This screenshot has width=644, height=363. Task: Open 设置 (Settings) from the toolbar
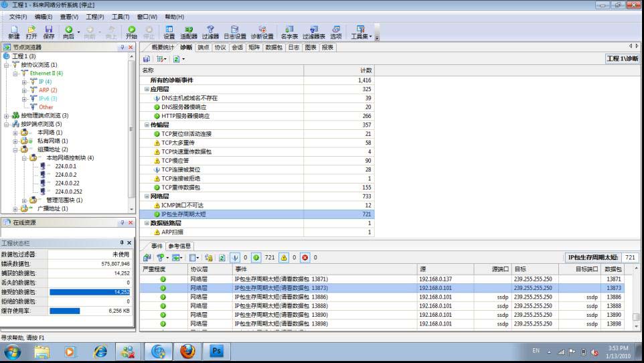point(169,32)
